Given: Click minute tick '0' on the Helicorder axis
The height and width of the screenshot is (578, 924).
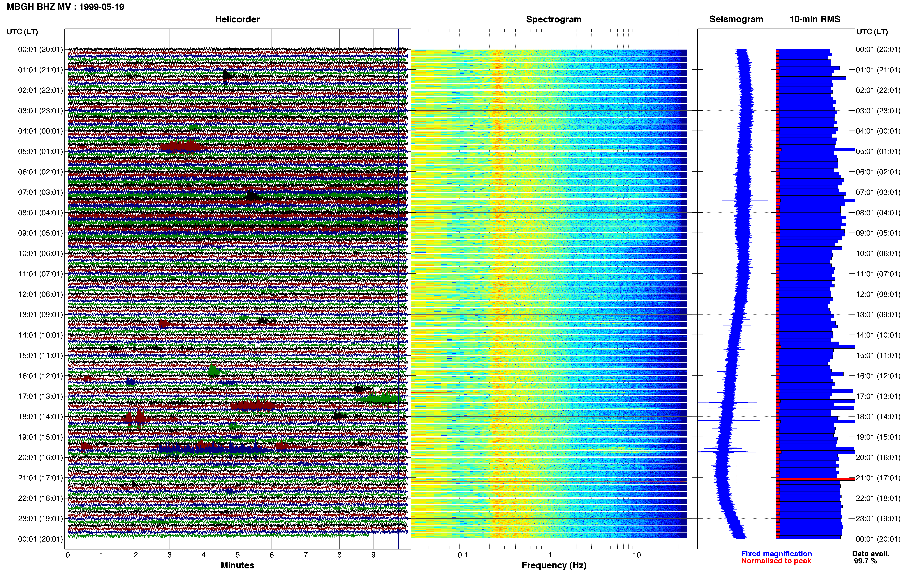Looking at the screenshot, I should [68, 555].
